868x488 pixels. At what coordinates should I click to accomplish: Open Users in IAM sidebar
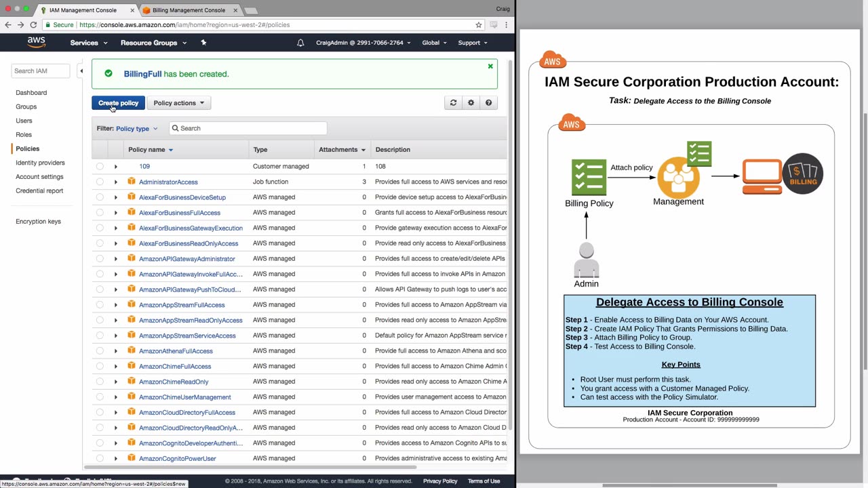click(24, 121)
